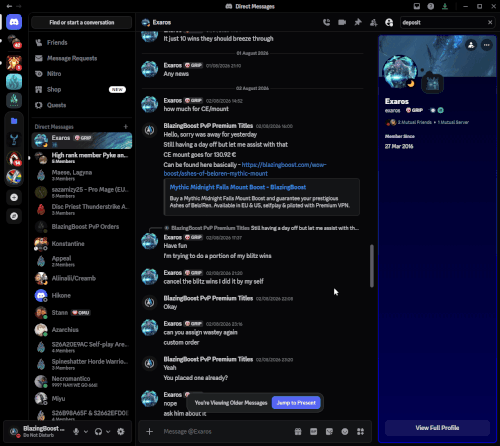The image size is (500, 446).
Task: Open the 'Maese, Lagyna' group chat
Action: 82,175
